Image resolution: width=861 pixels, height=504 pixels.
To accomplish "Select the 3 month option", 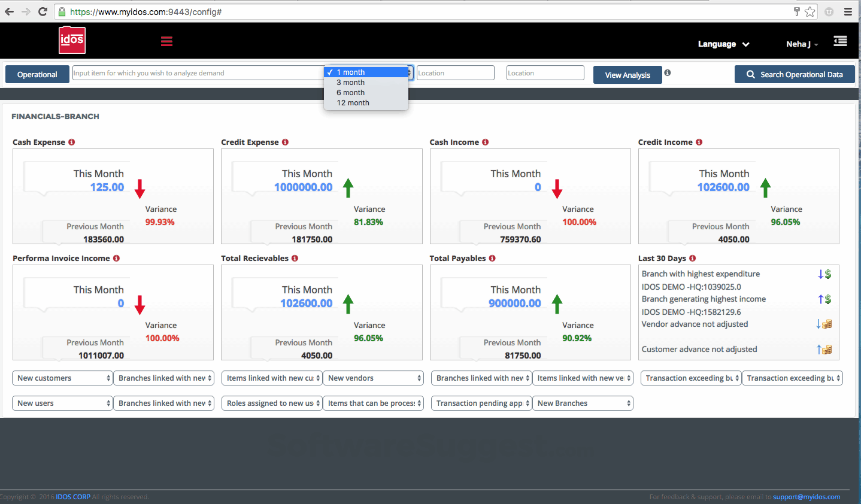I will coord(350,82).
